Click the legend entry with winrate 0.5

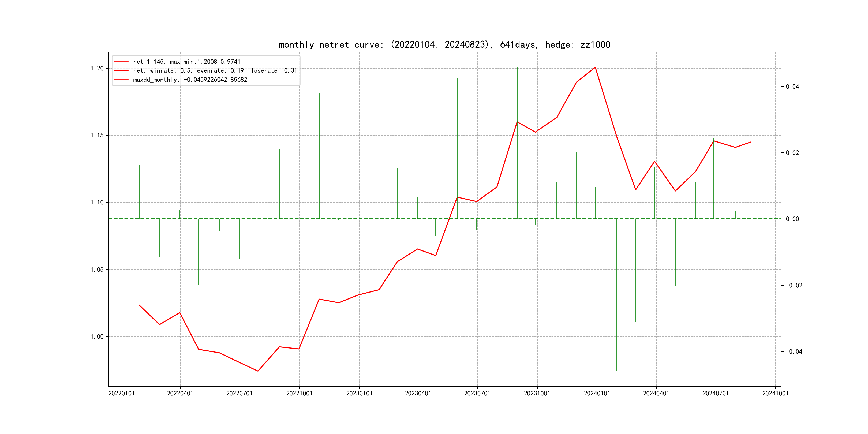coord(215,71)
